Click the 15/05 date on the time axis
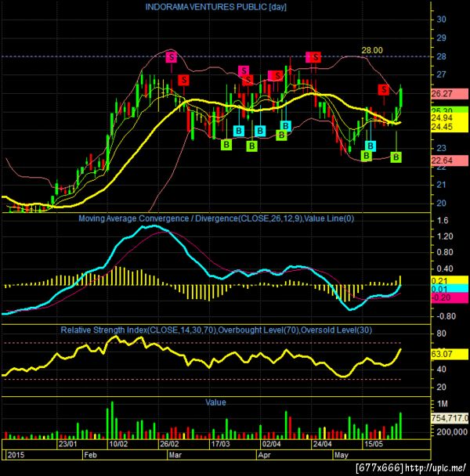The image size is (470, 476). (x=374, y=444)
